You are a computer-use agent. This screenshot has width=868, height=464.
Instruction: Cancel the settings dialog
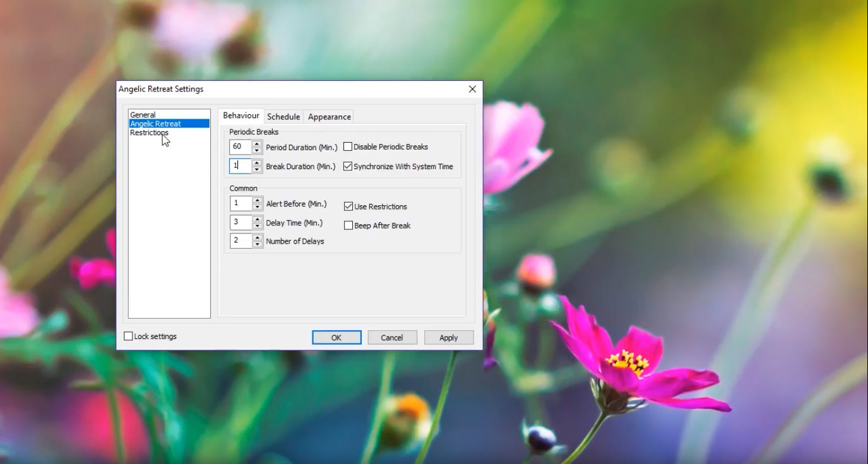tap(392, 338)
